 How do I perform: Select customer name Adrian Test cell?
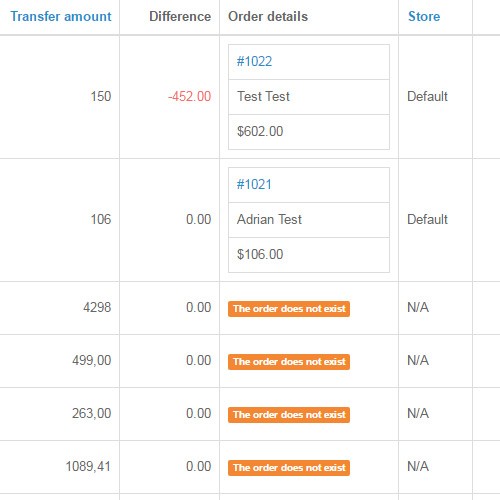[x=309, y=220]
